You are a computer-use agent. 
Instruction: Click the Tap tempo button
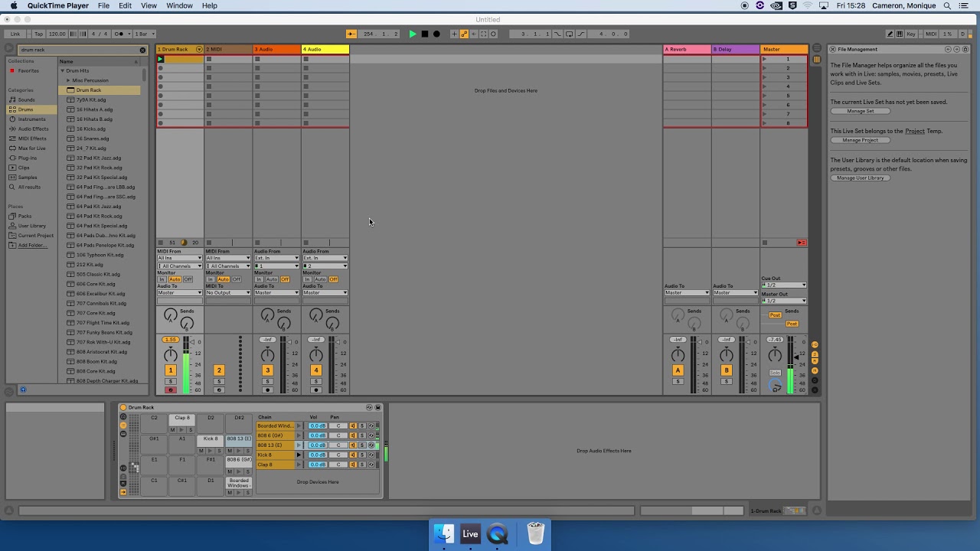click(38, 34)
